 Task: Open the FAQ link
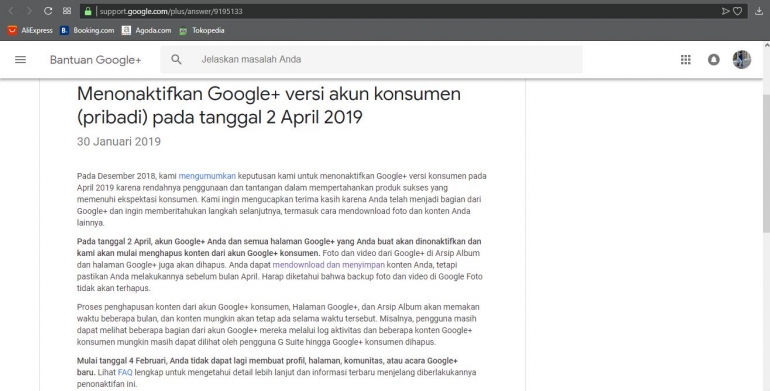pos(125,372)
